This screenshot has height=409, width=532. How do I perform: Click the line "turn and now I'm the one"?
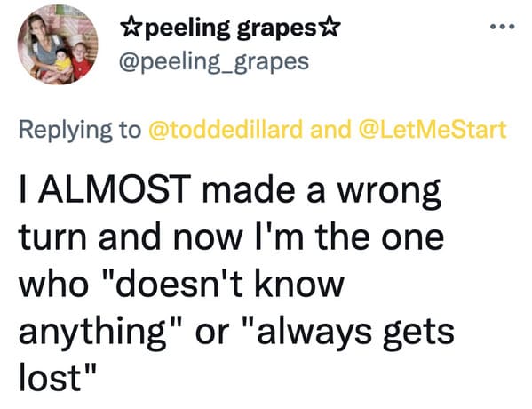click(x=231, y=236)
